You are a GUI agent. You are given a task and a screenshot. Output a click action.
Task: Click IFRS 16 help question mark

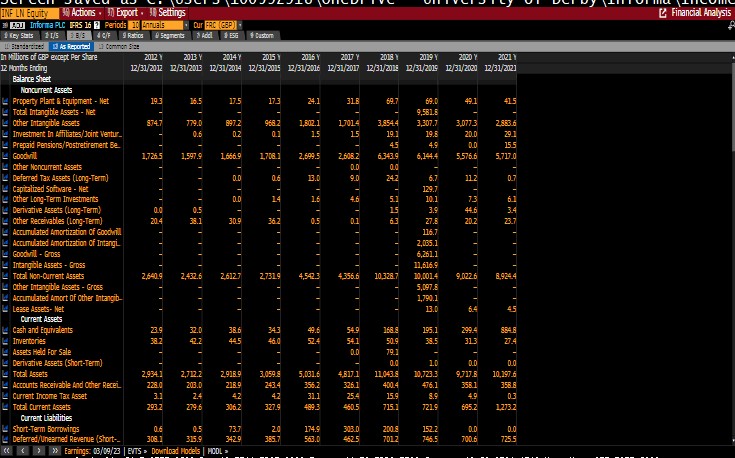click(x=97, y=25)
